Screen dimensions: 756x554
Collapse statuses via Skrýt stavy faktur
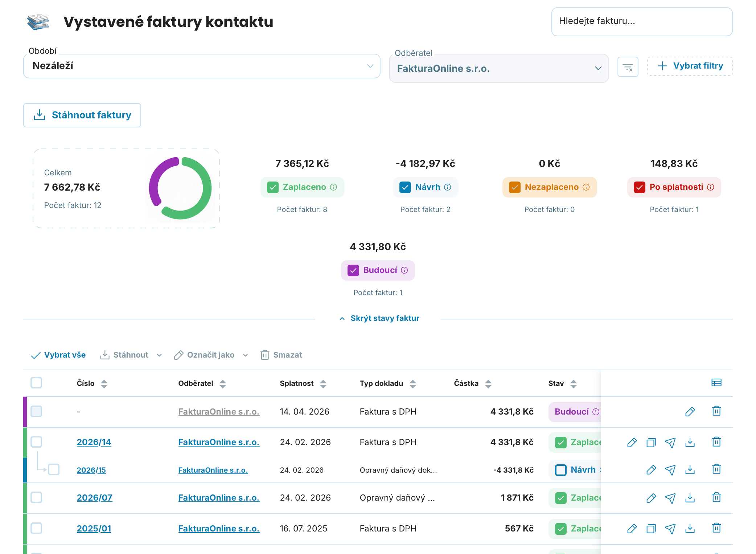(x=379, y=318)
